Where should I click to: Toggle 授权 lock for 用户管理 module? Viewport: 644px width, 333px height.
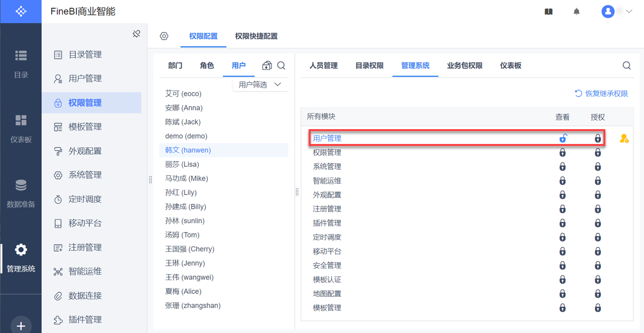(598, 139)
